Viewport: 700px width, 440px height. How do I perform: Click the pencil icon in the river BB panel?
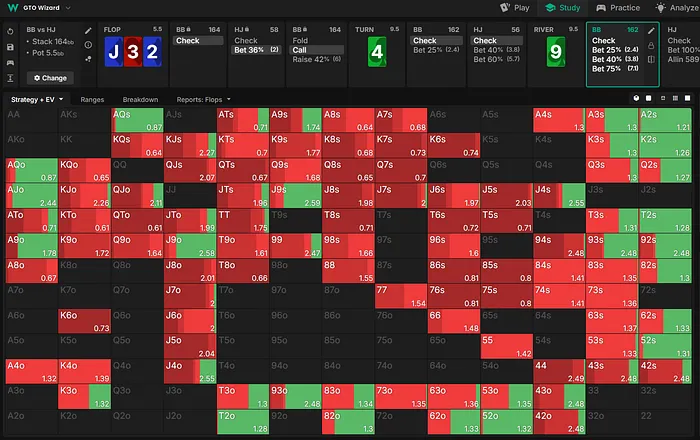point(651,30)
